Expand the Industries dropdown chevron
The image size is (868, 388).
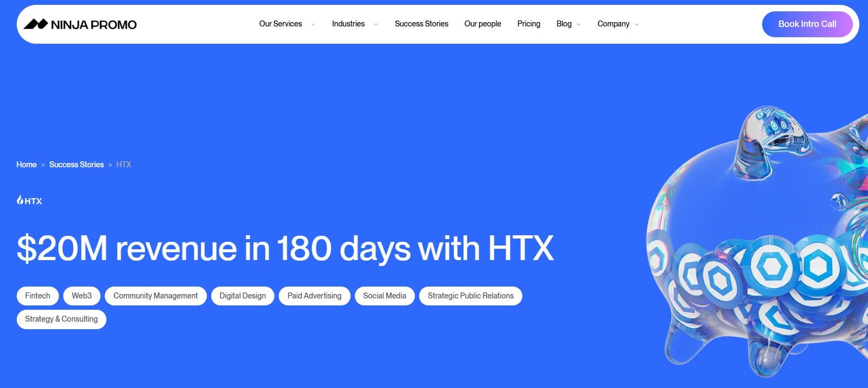click(x=376, y=24)
